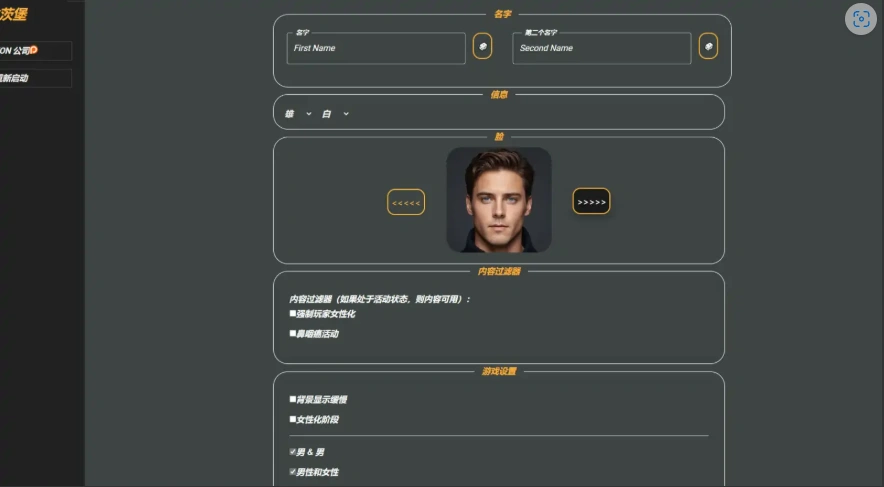Screen dimensions: 884x487
Task: Enable the '强制玩家女性化' content filter checkbox
Action: point(293,314)
